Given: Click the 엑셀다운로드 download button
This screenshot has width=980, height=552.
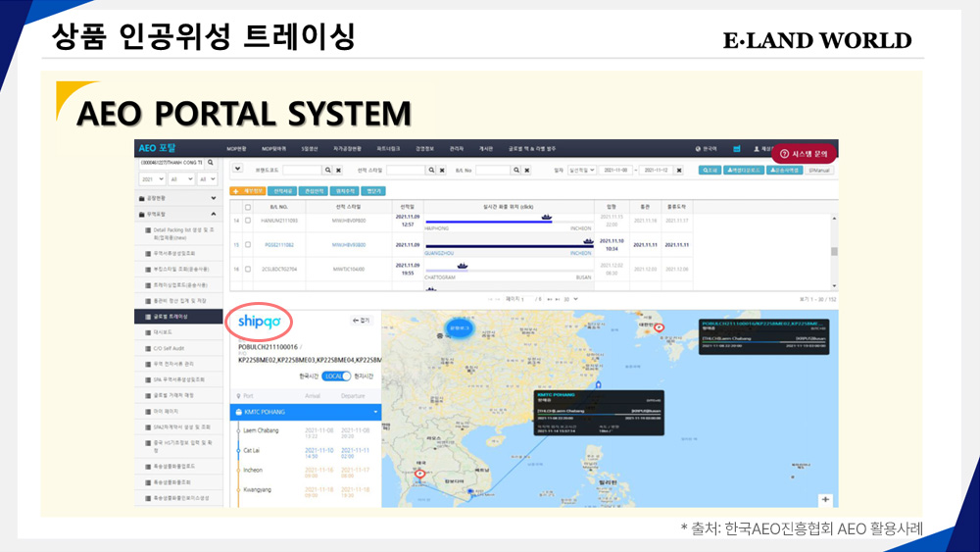Looking at the screenshot, I should coord(744,170).
